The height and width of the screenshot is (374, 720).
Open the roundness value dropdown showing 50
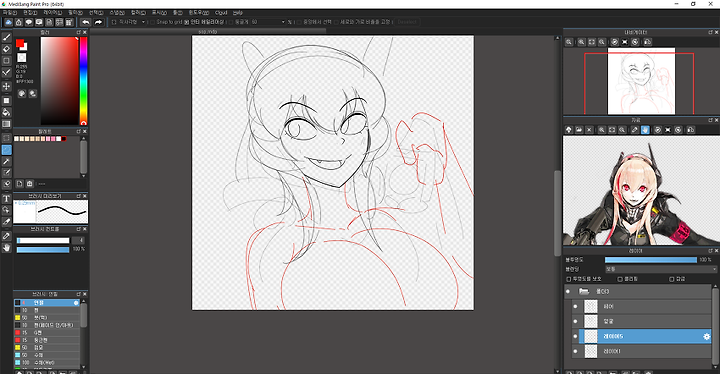click(268, 22)
